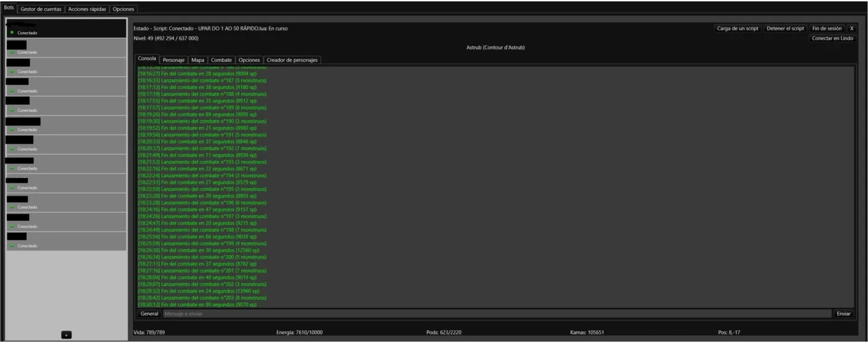Image resolution: width=868 pixels, height=342 pixels.
Task: Click Detener el script
Action: pyautogui.click(x=786, y=28)
